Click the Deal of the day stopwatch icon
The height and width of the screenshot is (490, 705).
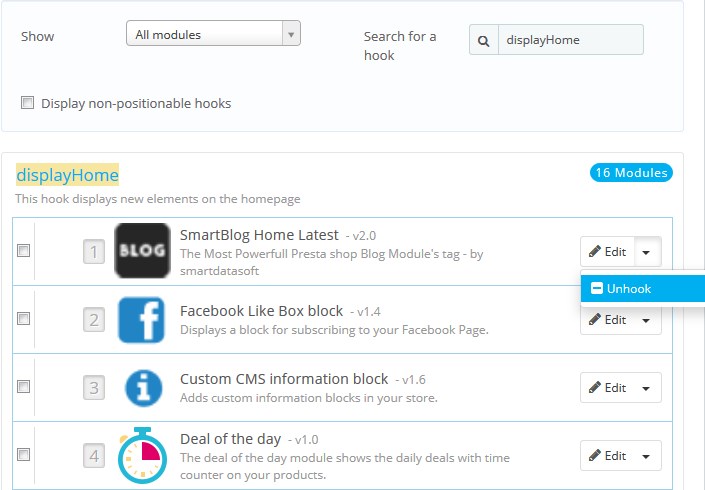click(142, 455)
